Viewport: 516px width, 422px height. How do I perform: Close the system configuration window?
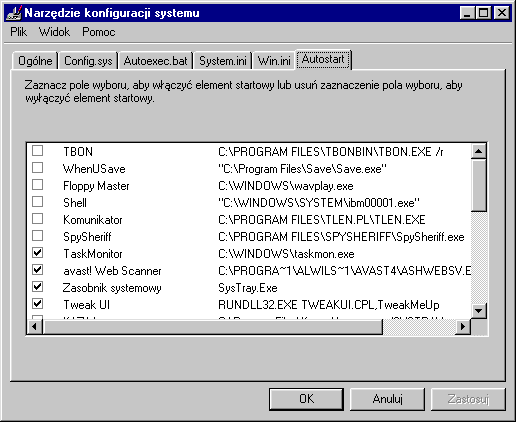pos(502,13)
